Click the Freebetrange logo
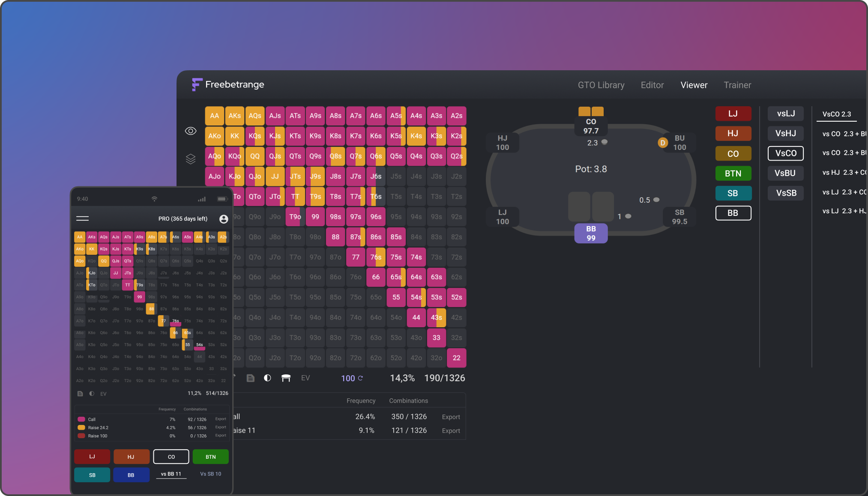The height and width of the screenshot is (496, 868). click(227, 84)
